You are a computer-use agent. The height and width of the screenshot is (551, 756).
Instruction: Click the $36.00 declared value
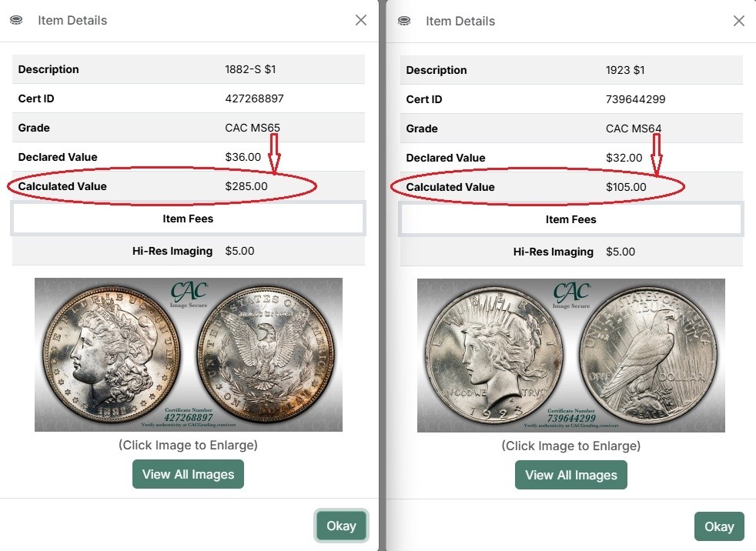243,157
